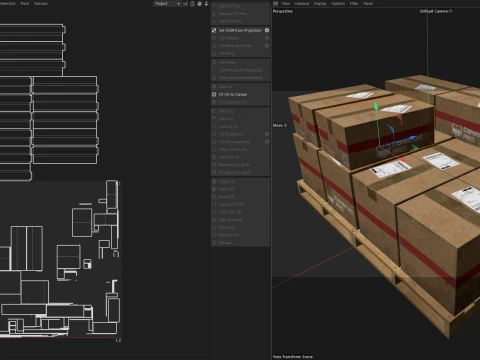Click the Clear UV Pins icon
The height and width of the screenshot is (360, 480).
pos(214,21)
